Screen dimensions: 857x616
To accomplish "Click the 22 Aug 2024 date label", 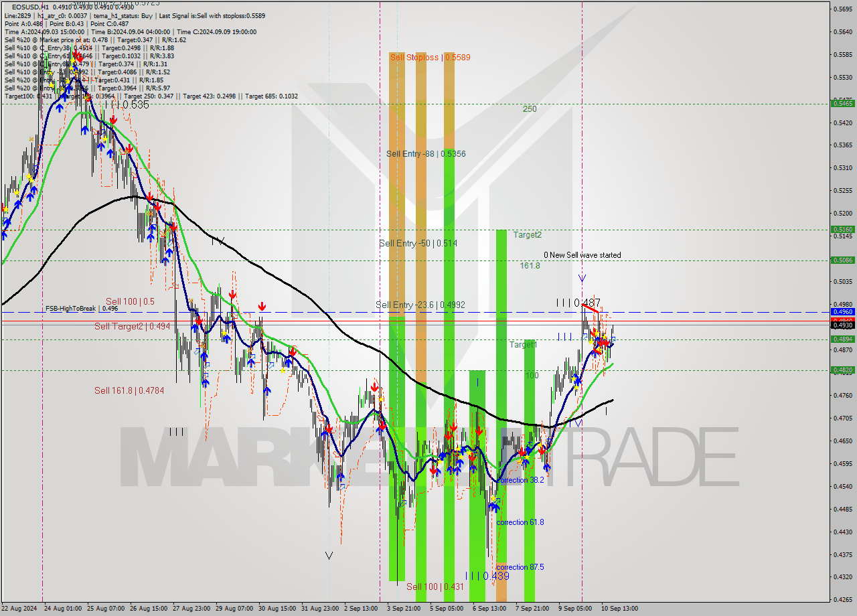I will click(x=20, y=609).
